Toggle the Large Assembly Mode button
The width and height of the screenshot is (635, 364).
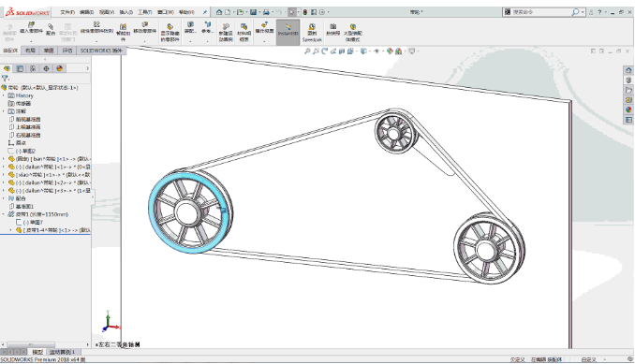pos(353,33)
